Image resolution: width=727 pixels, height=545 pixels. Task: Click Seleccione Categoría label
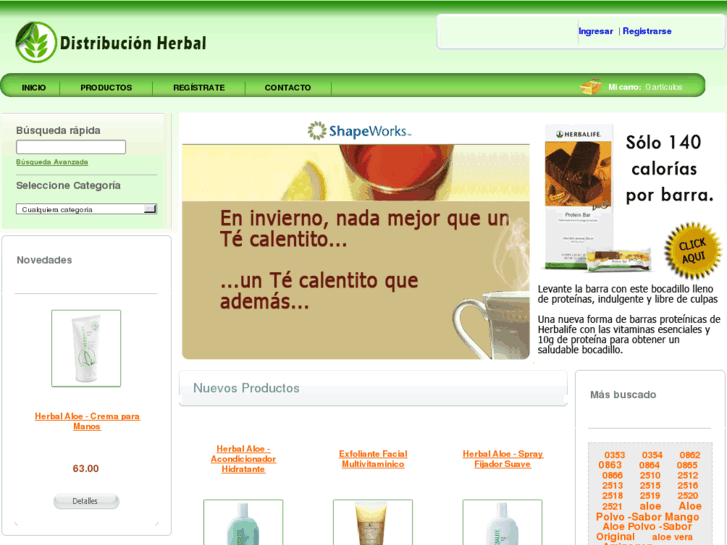(x=69, y=186)
